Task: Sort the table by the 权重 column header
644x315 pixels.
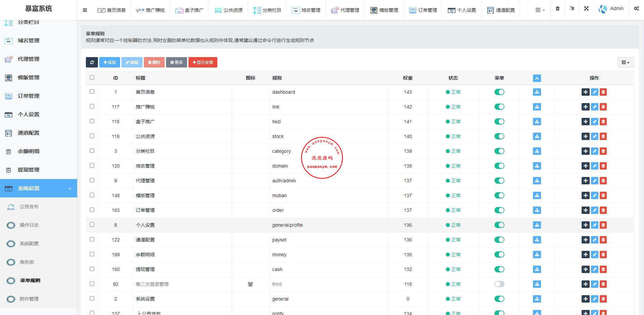Action: click(408, 78)
